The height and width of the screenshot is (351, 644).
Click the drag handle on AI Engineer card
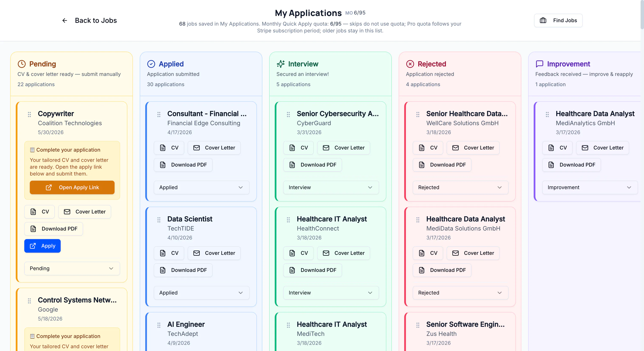(x=159, y=325)
